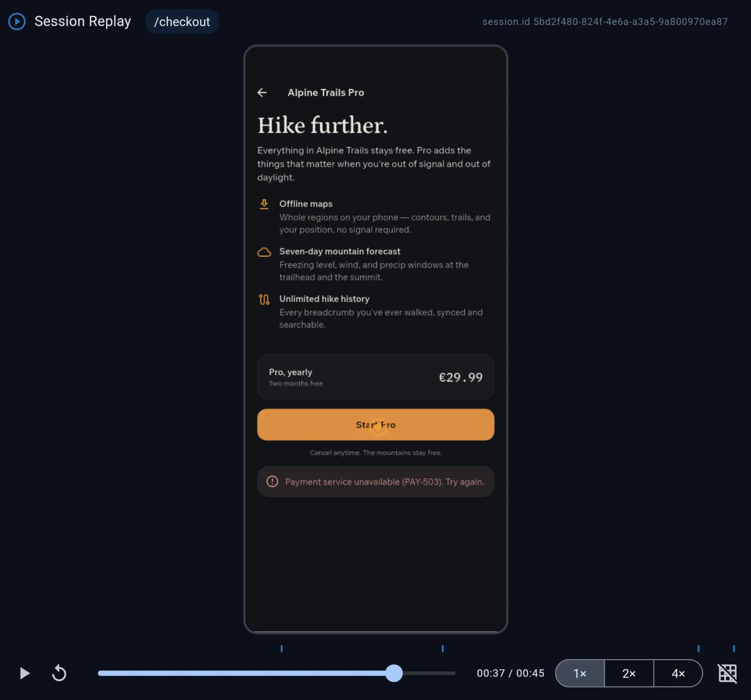Click the Session Replay logo icon
Image resolution: width=751 pixels, height=700 pixels.
[17, 22]
